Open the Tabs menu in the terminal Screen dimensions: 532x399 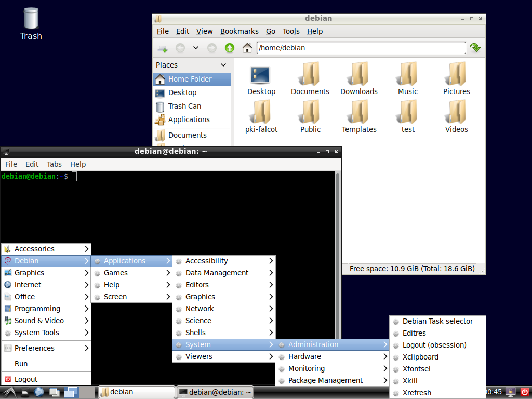[54, 164]
